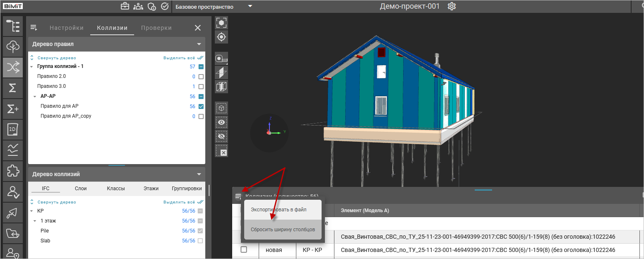The height and width of the screenshot is (259, 644).
Task: Open the model tree sidebar icon
Action: coord(13,26)
